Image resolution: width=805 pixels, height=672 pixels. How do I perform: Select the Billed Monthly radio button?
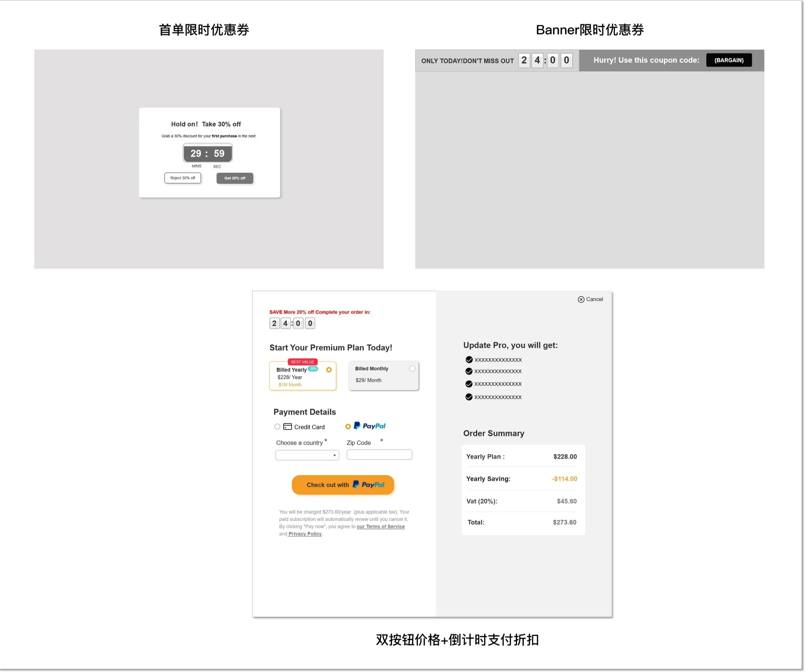412,369
